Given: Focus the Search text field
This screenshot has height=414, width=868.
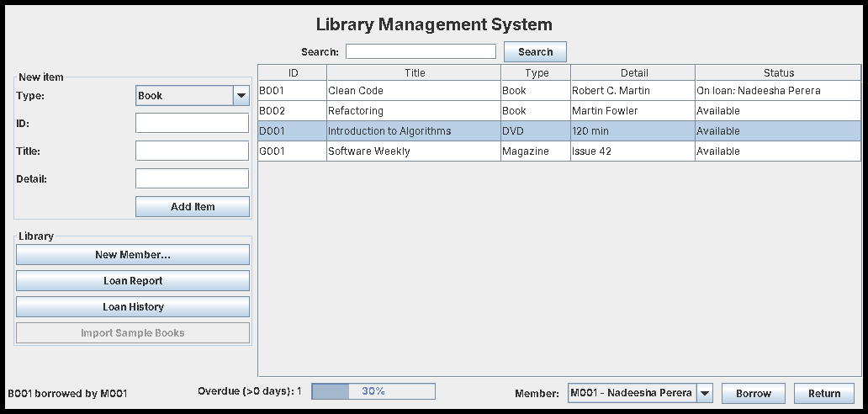Looking at the screenshot, I should click(421, 51).
